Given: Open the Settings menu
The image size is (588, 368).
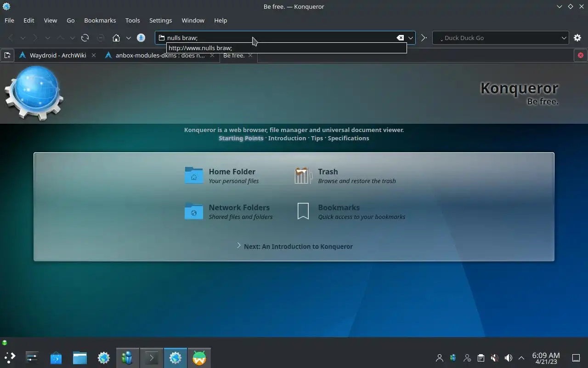Looking at the screenshot, I should [160, 20].
